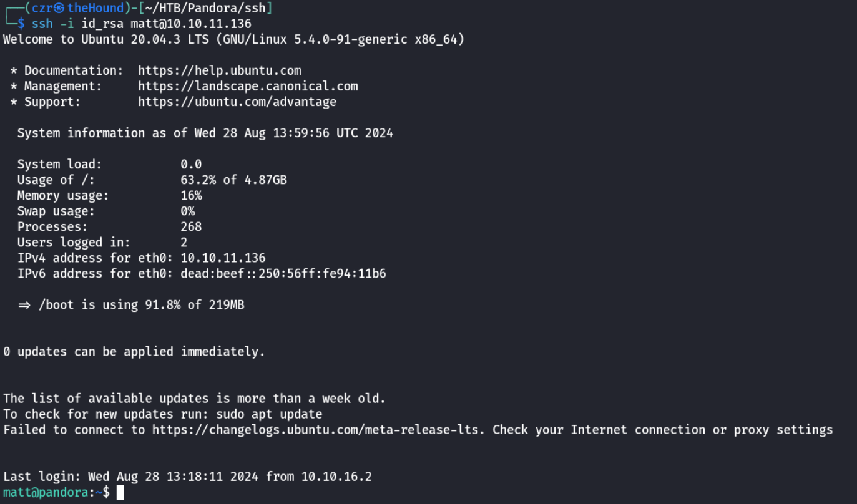Place cursor at the matt@pandora prompt block
857x504 pixels.
click(120, 493)
